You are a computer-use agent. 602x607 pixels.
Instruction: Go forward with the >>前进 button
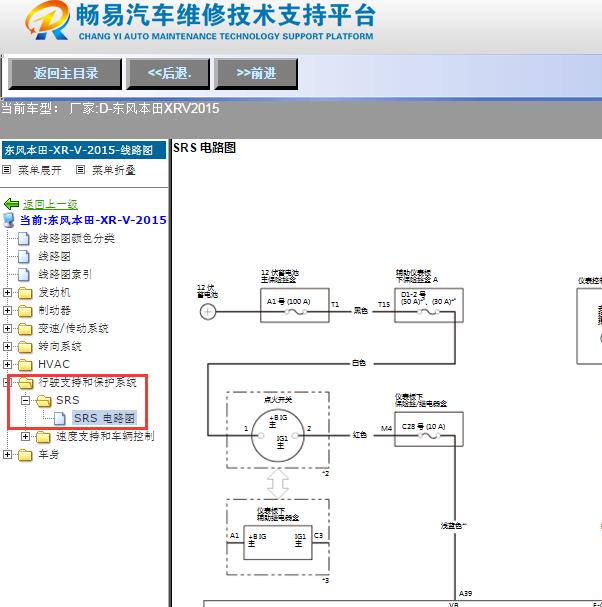click(256, 74)
